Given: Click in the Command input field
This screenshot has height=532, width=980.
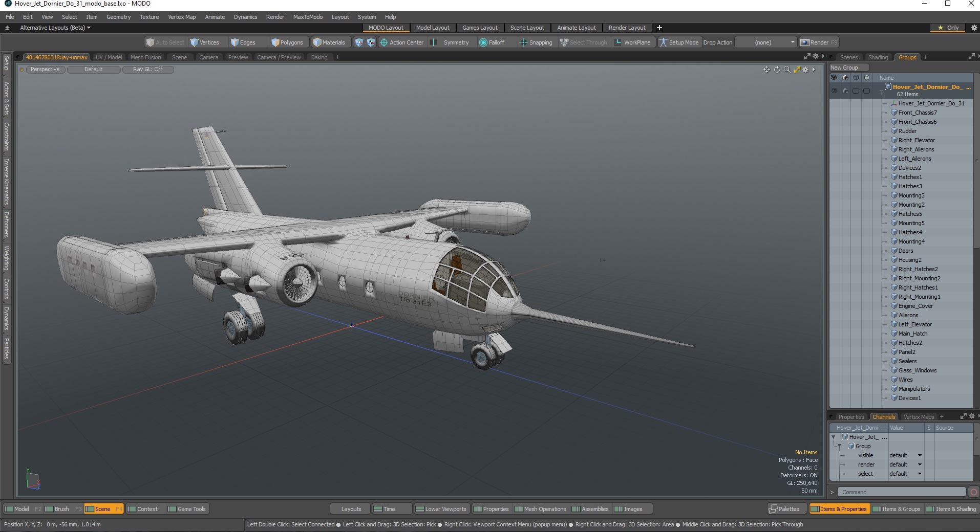Looking at the screenshot, I should [901, 492].
